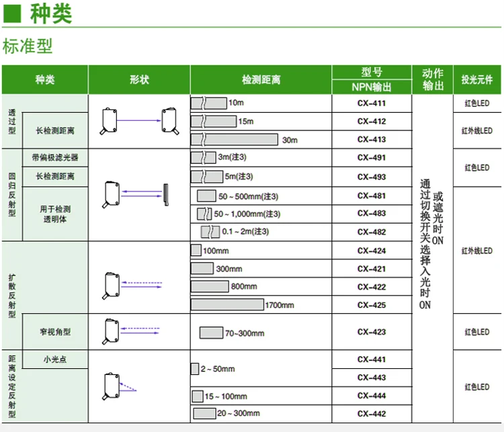Click the retroreflective sensor shape icon
This screenshot has height=432, width=504.
111,194
